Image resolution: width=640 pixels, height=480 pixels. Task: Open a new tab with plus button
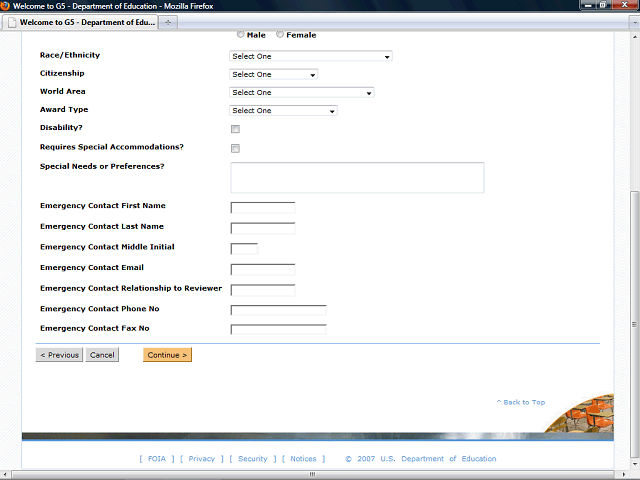(168, 22)
